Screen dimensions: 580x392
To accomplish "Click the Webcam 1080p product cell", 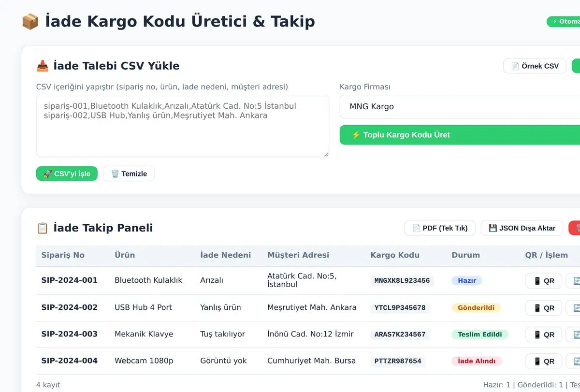I will (x=144, y=361).
